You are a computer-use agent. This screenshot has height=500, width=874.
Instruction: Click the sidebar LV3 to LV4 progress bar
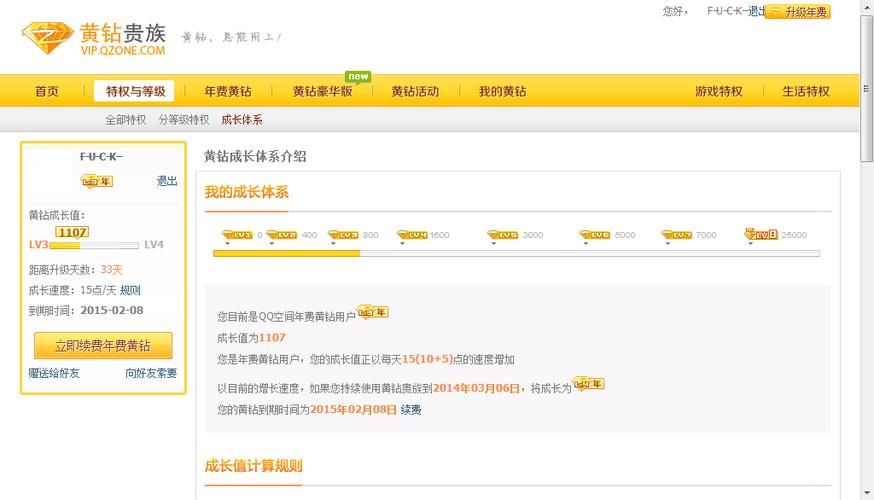[94, 245]
